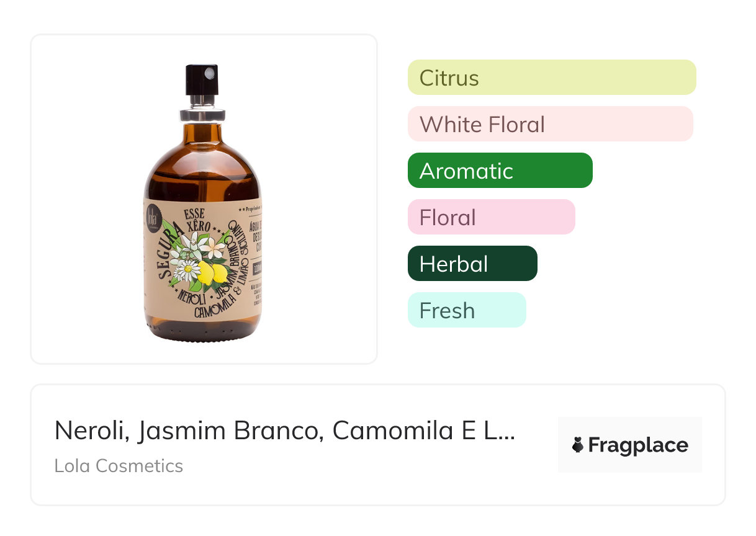
Task: Click the black spray cap on the bottle
Action: click(202, 79)
